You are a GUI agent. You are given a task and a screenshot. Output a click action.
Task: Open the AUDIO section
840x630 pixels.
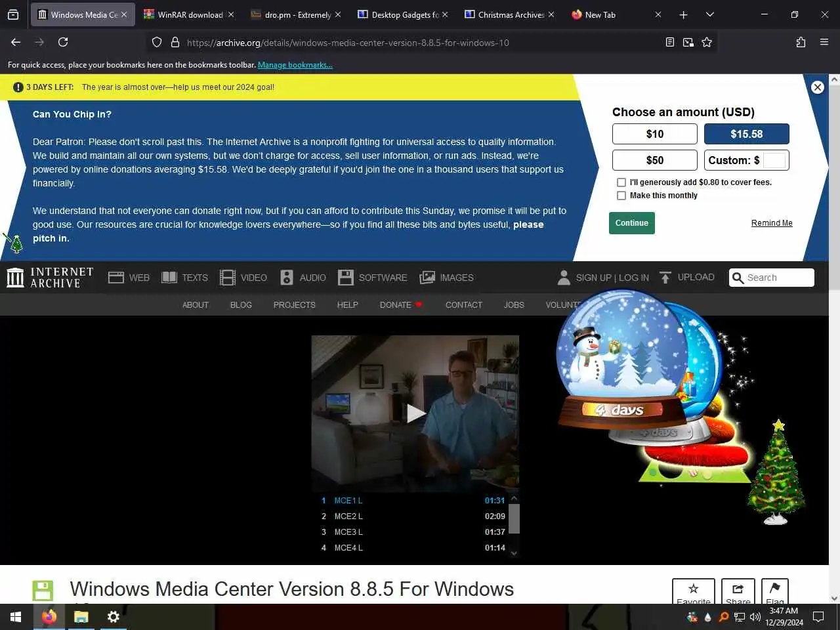(x=303, y=278)
